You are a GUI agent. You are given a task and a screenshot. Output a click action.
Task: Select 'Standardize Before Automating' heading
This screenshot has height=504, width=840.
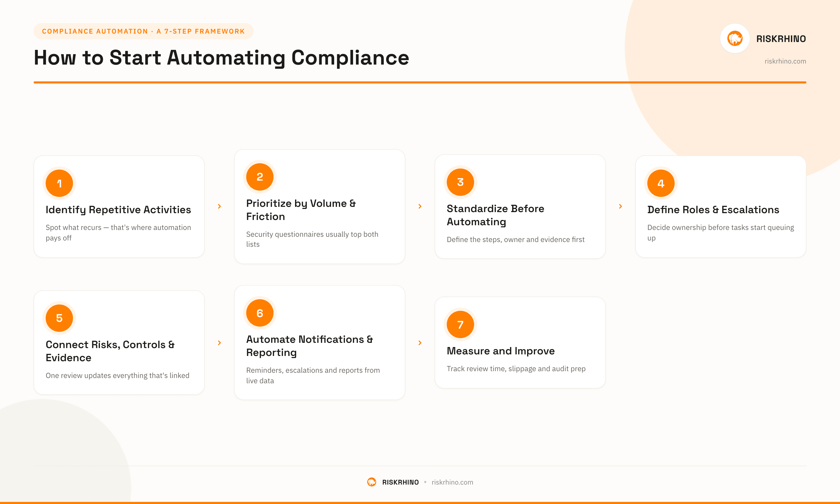coord(495,215)
